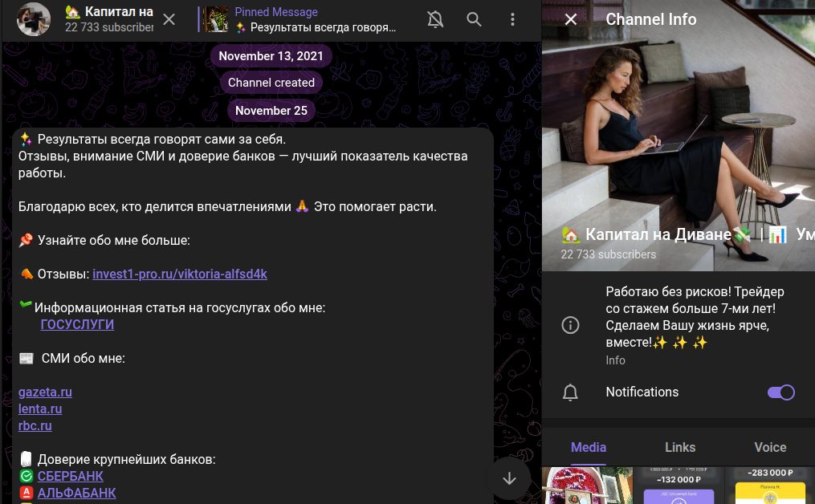815x504 pixels.
Task: Open the invest1-pro.ru reviews link
Action: pos(180,274)
